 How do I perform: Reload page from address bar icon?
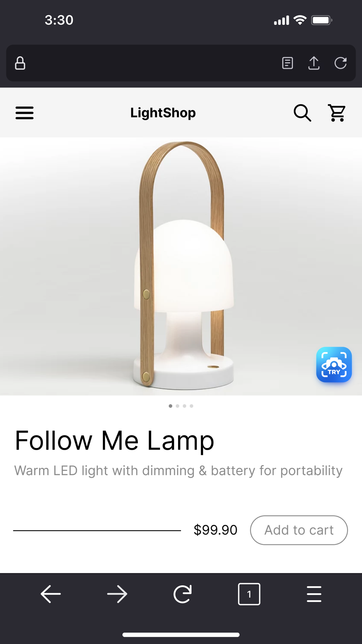pos(340,63)
